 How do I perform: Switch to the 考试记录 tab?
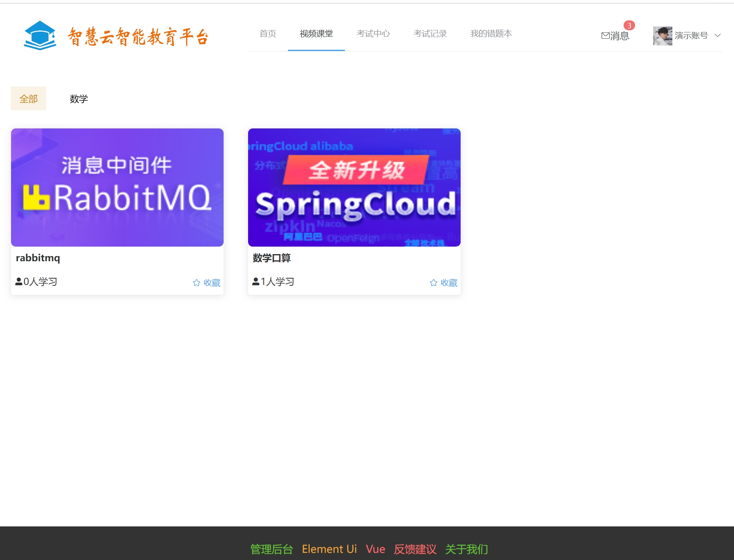click(x=430, y=34)
